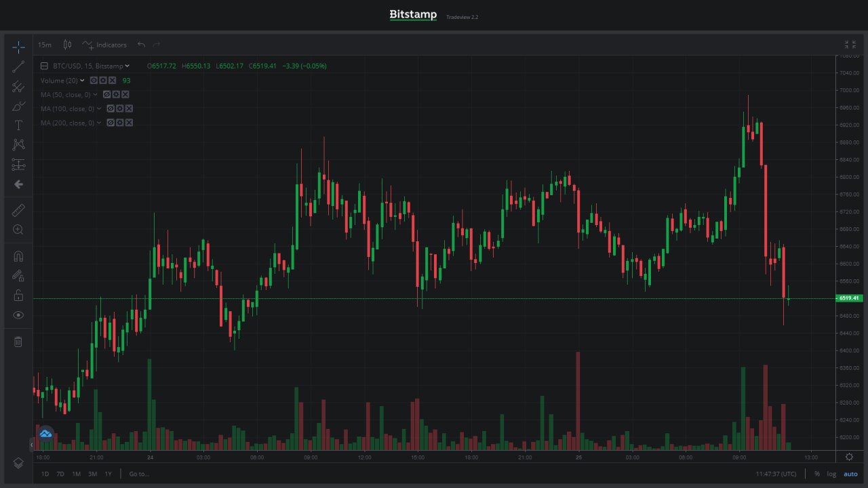Toggle the hide all drawings eye icon

click(x=18, y=315)
